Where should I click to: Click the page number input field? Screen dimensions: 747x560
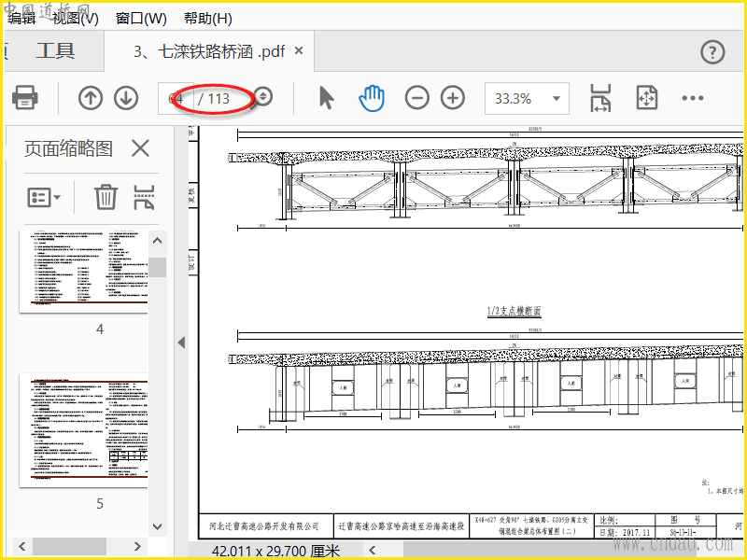tap(176, 99)
